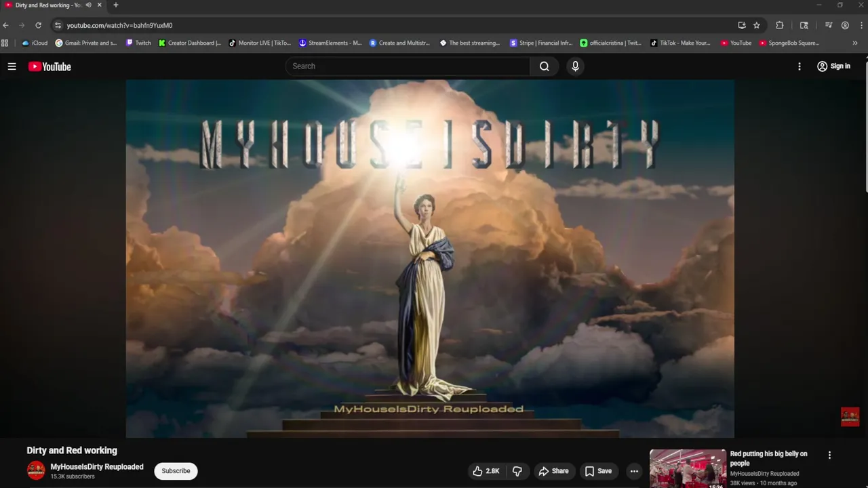
Task: Close the 'Dirty and Red working' tab
Action: tap(100, 5)
